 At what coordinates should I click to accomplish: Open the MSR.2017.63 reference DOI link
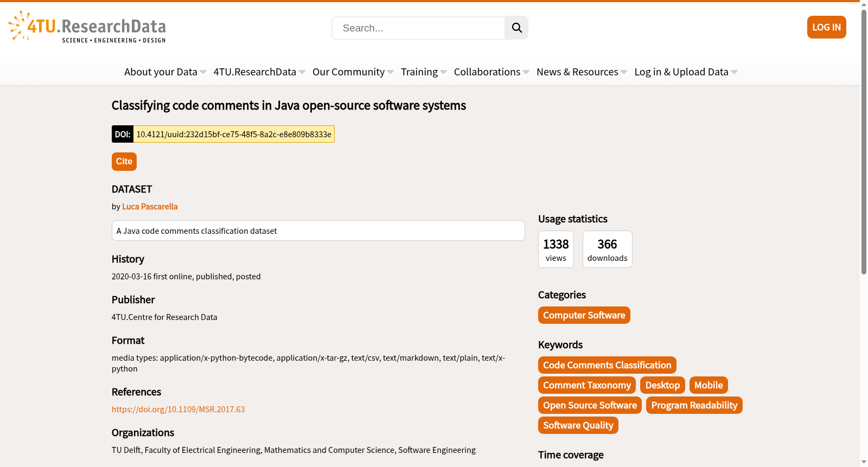[178, 410]
